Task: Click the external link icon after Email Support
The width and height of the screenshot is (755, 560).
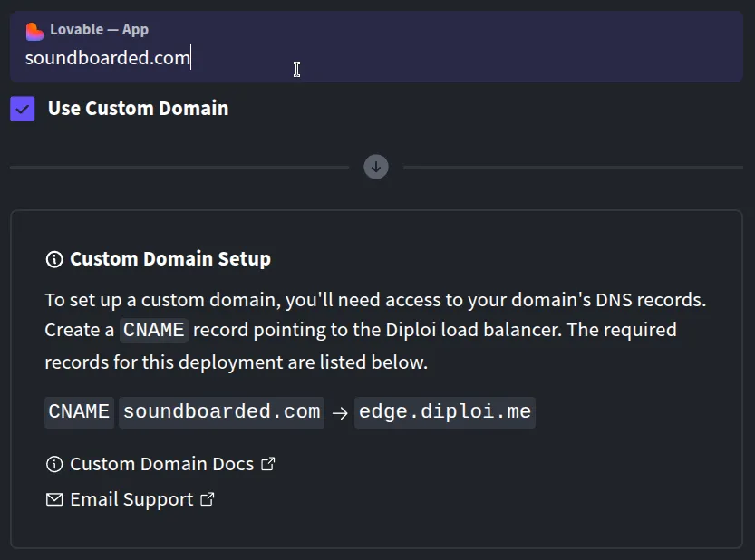Action: pos(207,498)
